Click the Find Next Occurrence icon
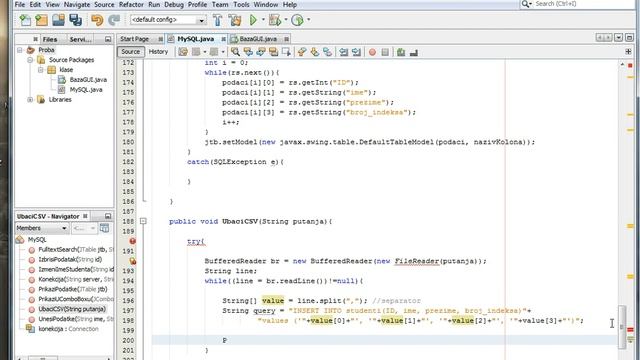This screenshot has width=640, height=360. coord(261,52)
